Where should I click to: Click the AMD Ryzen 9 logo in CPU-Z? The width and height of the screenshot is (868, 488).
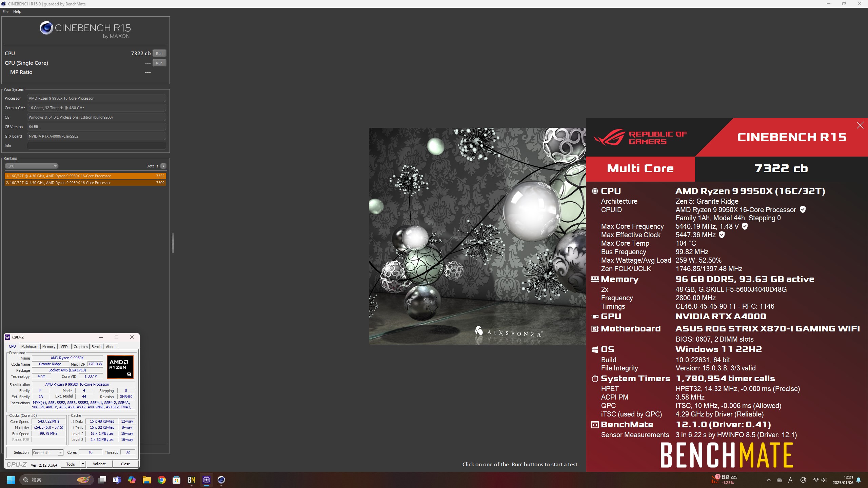point(120,367)
